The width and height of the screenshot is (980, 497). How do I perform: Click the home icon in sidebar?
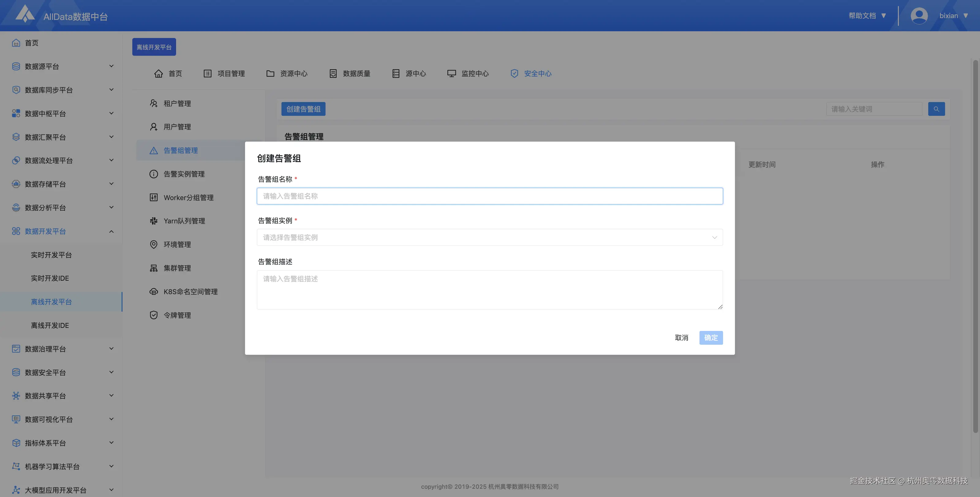(16, 43)
